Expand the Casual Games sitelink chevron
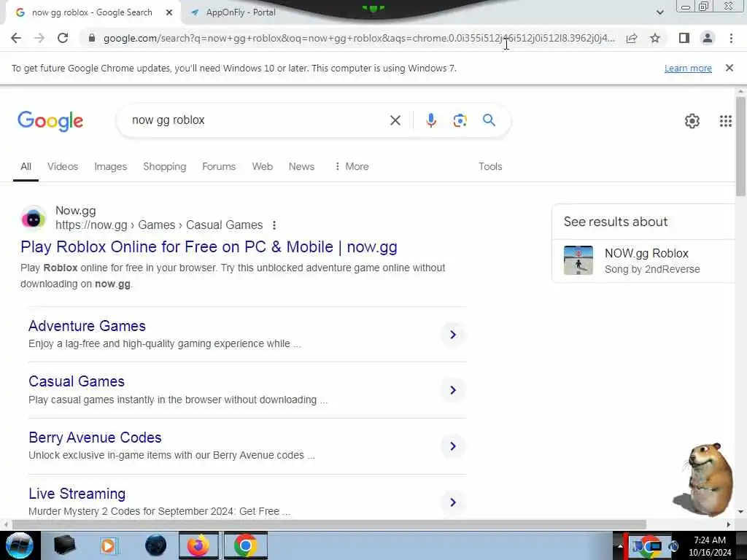Screen dimensions: 747x560 (453, 390)
